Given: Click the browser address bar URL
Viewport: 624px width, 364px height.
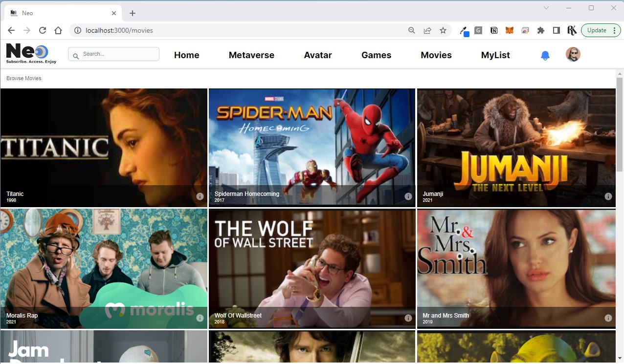Looking at the screenshot, I should 119,30.
